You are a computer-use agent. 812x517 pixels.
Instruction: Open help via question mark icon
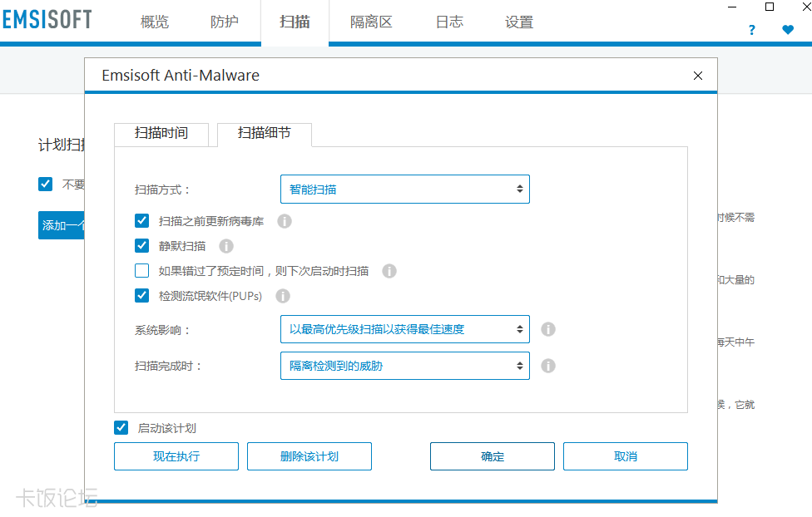click(x=752, y=30)
